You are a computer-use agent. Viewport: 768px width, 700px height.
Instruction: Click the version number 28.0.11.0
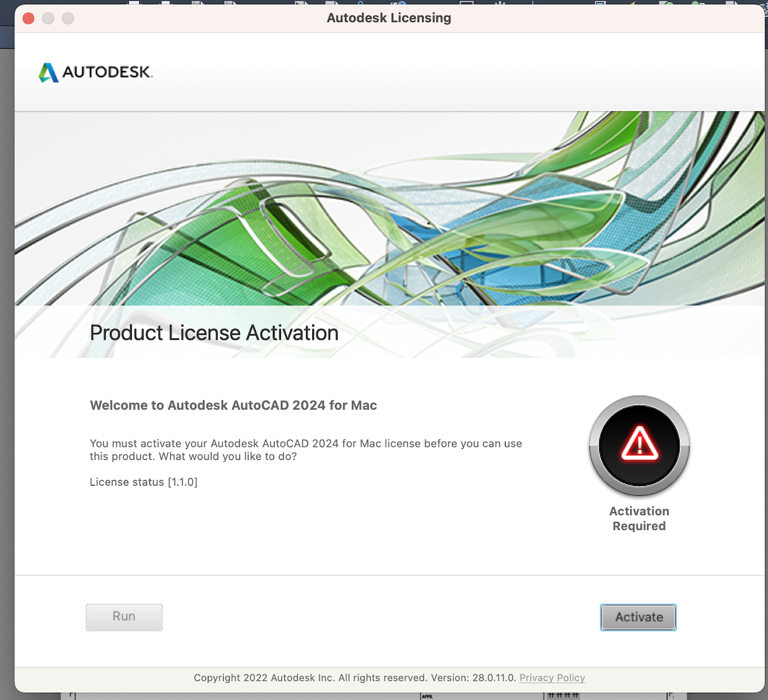tap(493, 678)
